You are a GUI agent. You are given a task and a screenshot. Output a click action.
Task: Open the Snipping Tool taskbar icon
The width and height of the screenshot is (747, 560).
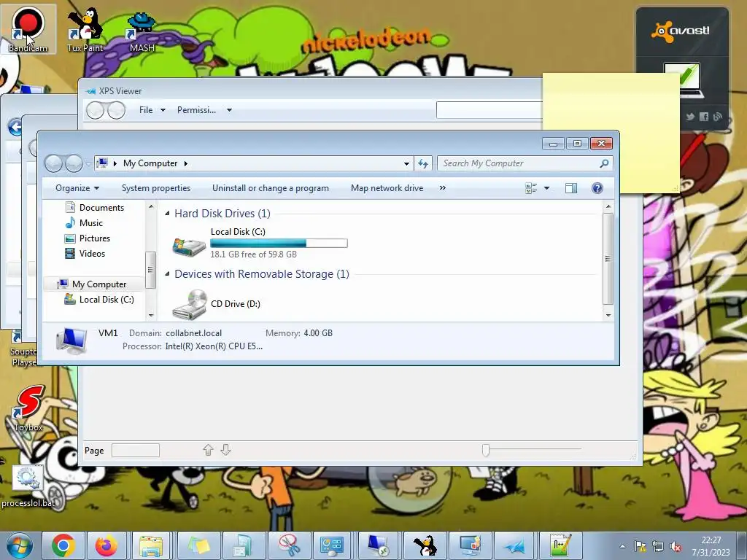(289, 545)
